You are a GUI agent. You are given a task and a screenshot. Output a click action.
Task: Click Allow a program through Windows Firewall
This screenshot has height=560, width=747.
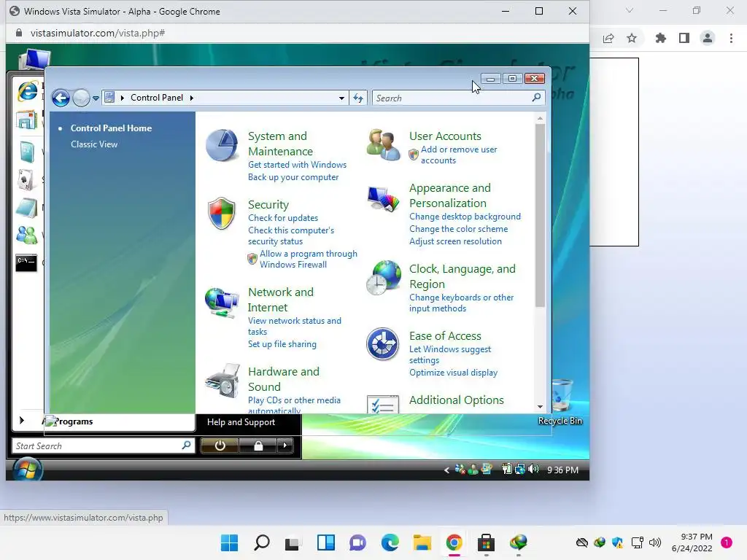[x=309, y=259]
